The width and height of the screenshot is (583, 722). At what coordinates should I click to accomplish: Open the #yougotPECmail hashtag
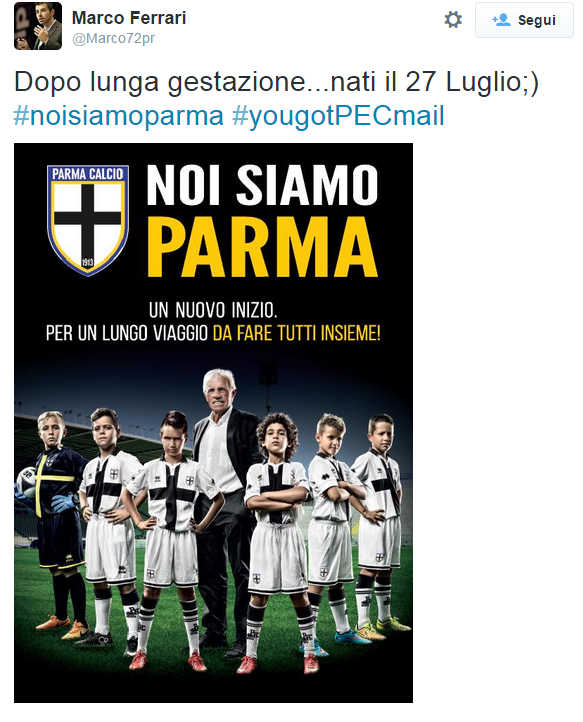point(338,115)
